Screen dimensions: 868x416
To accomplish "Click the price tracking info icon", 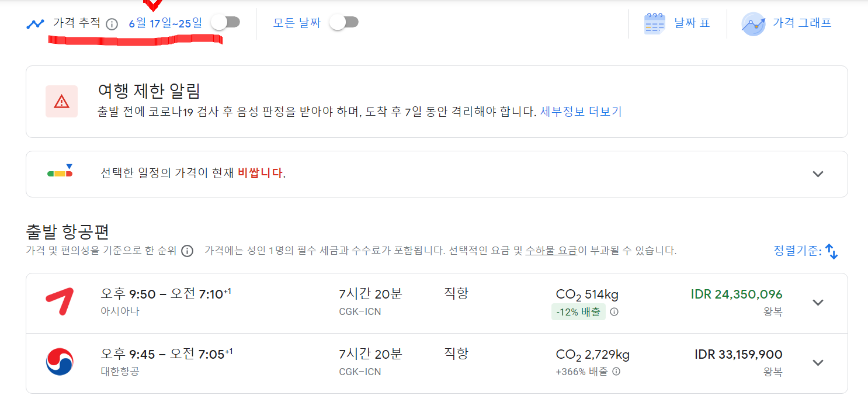I will point(112,24).
